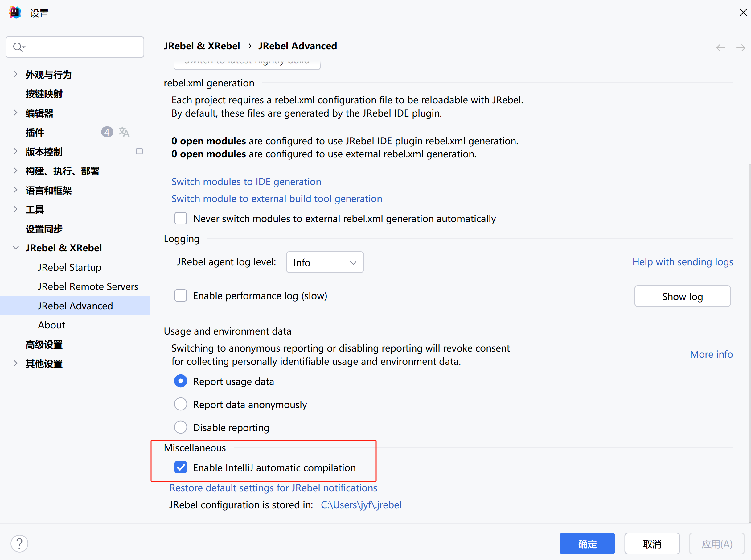Screen dimensions: 751x560
Task: Open 插件 settings page
Action: (x=35, y=132)
